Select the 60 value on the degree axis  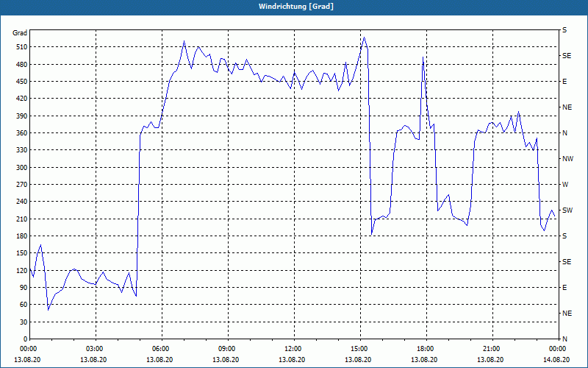click(24, 305)
